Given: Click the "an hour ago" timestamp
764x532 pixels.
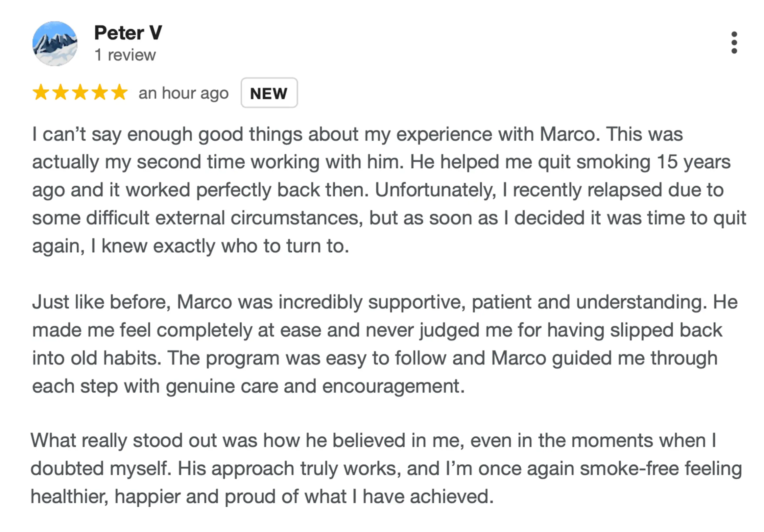Looking at the screenshot, I should click(183, 93).
